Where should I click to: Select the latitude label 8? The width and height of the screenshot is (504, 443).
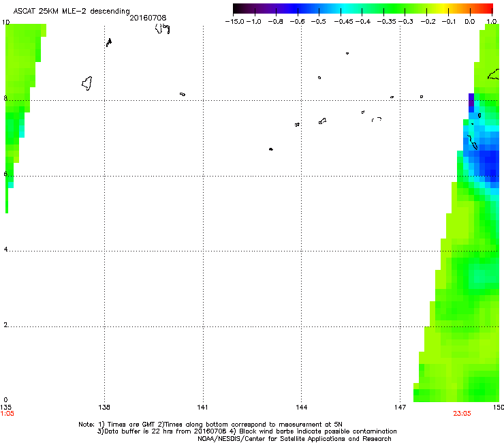pos(5,98)
